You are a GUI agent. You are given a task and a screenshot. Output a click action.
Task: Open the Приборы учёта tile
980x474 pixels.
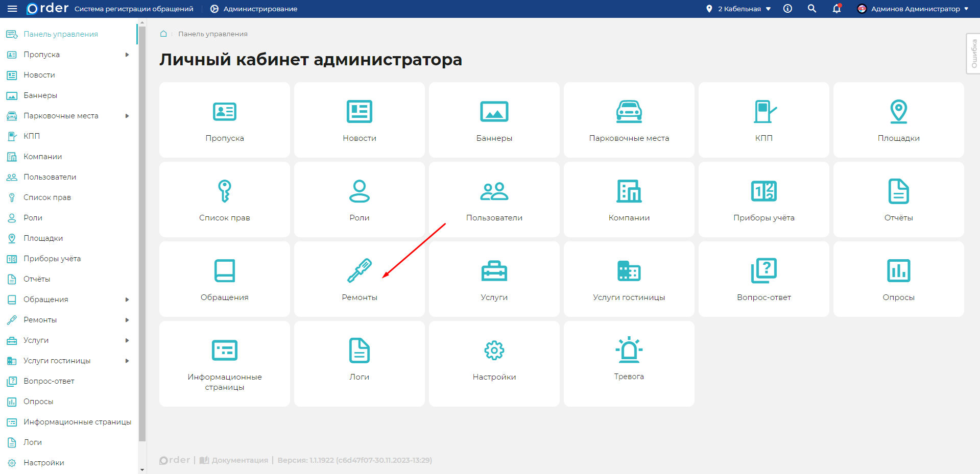(x=763, y=199)
